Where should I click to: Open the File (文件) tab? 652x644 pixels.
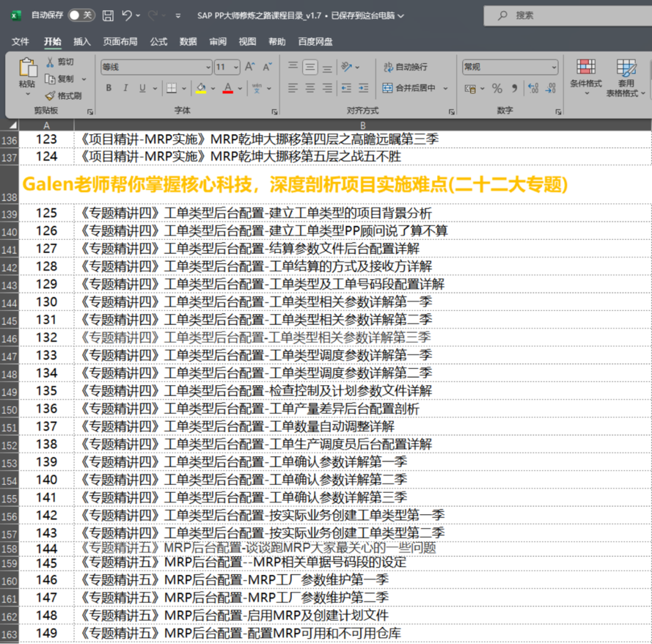pyautogui.click(x=21, y=42)
